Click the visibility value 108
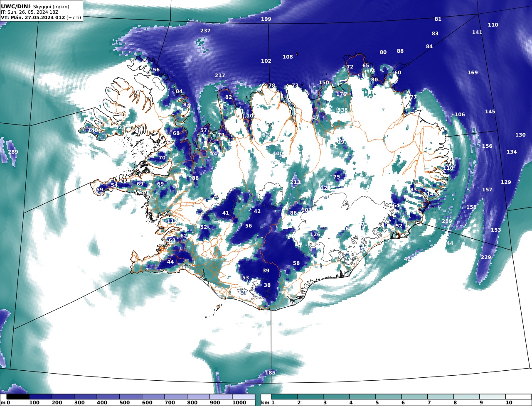The height and width of the screenshot is (406, 532). pos(288,57)
